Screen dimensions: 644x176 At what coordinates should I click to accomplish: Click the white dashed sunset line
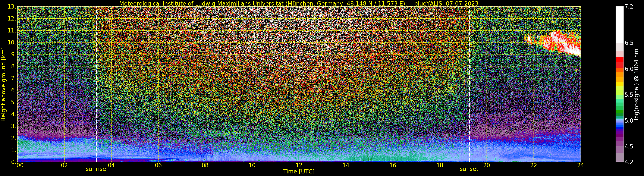(x=469, y=84)
